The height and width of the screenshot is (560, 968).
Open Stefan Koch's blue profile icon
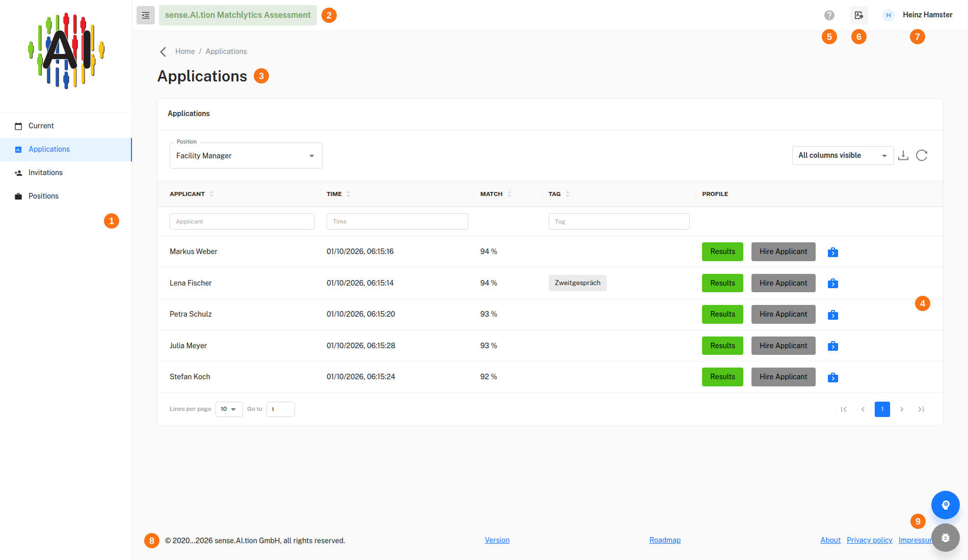click(x=833, y=377)
